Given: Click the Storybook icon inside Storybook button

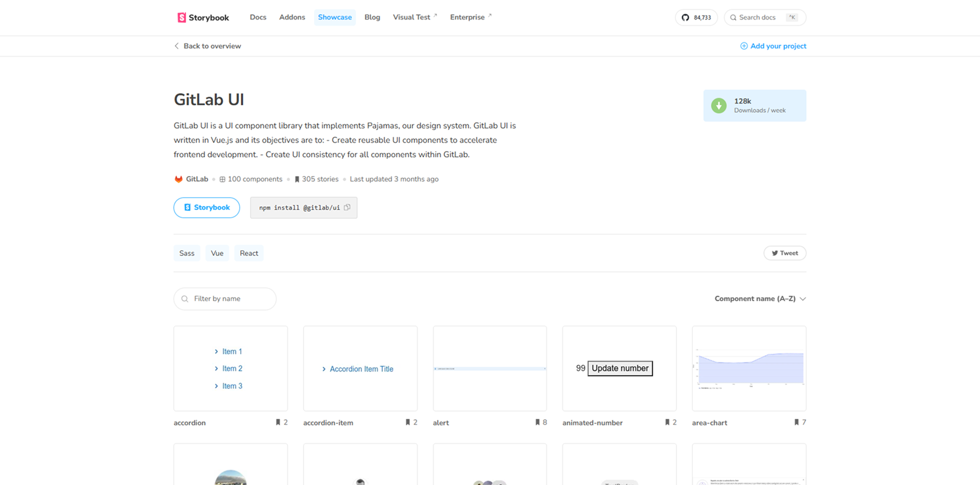Looking at the screenshot, I should 187,207.
